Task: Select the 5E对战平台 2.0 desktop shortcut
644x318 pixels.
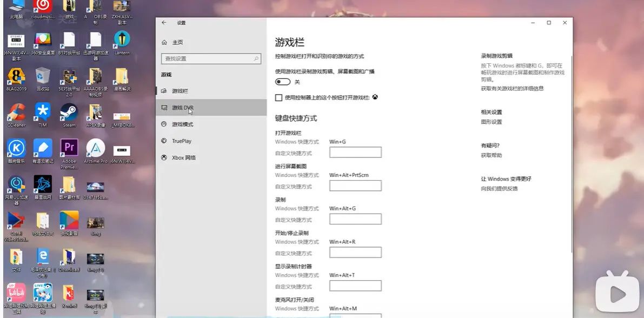Action: 69,83
